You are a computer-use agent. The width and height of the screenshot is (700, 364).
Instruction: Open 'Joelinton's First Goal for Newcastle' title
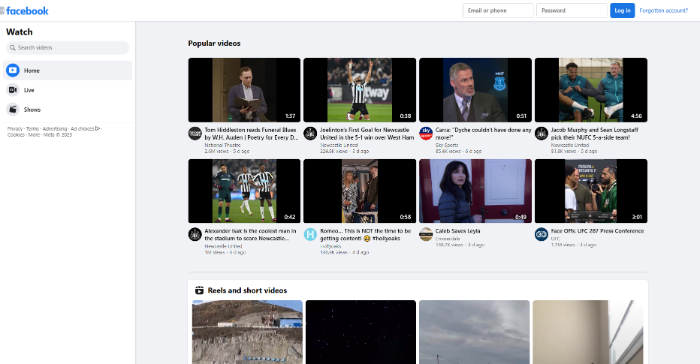(x=367, y=134)
